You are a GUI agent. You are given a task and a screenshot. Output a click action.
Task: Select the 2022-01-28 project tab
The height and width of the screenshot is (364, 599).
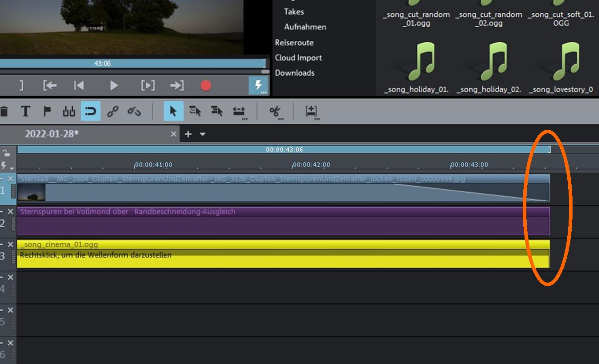[52, 134]
